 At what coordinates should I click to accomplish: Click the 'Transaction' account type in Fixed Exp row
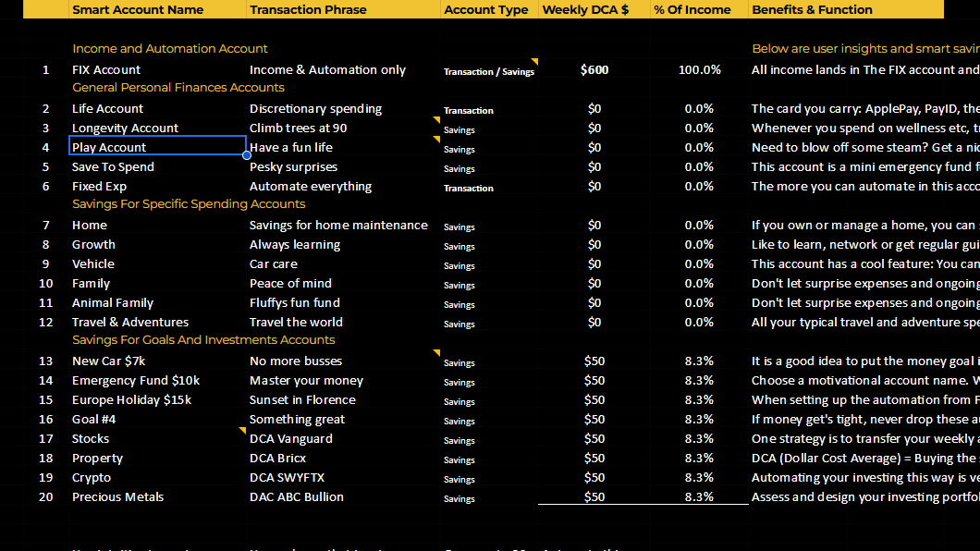(489, 188)
